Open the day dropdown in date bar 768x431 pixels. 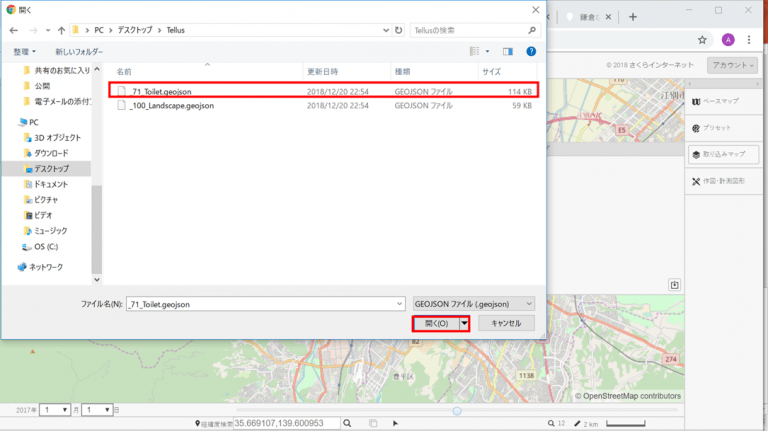click(97, 409)
